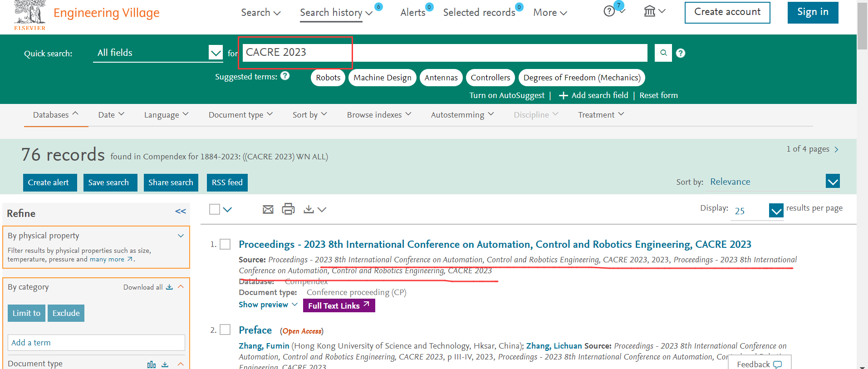The width and height of the screenshot is (868, 369).
Task: Open Date filter dropdown
Action: tap(111, 115)
